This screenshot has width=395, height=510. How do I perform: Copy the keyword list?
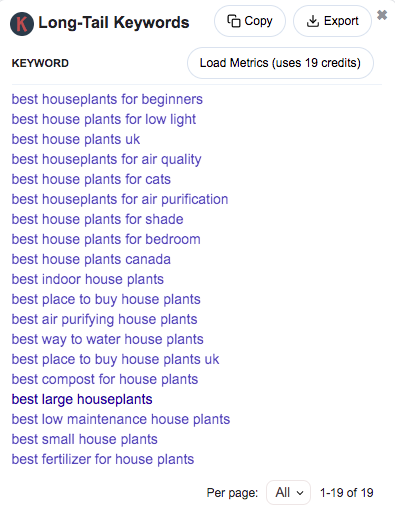tap(250, 21)
